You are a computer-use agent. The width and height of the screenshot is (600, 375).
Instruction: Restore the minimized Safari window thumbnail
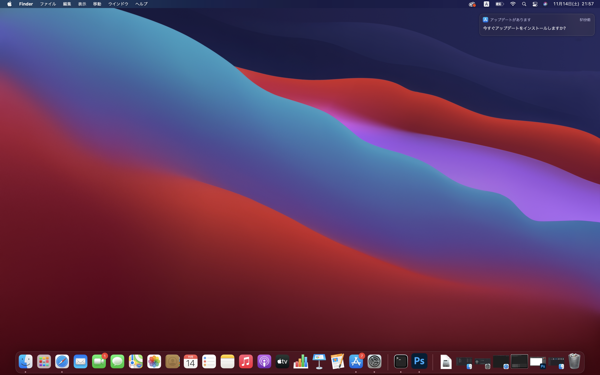501,362
